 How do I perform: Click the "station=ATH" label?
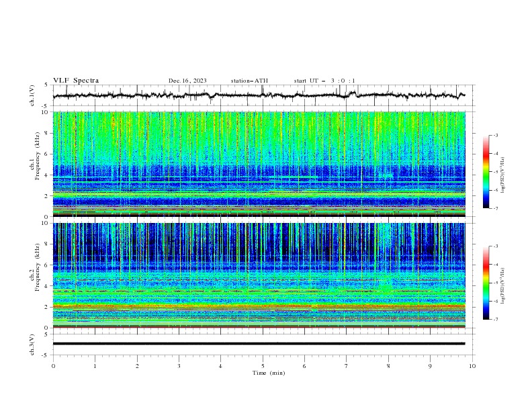click(249, 81)
